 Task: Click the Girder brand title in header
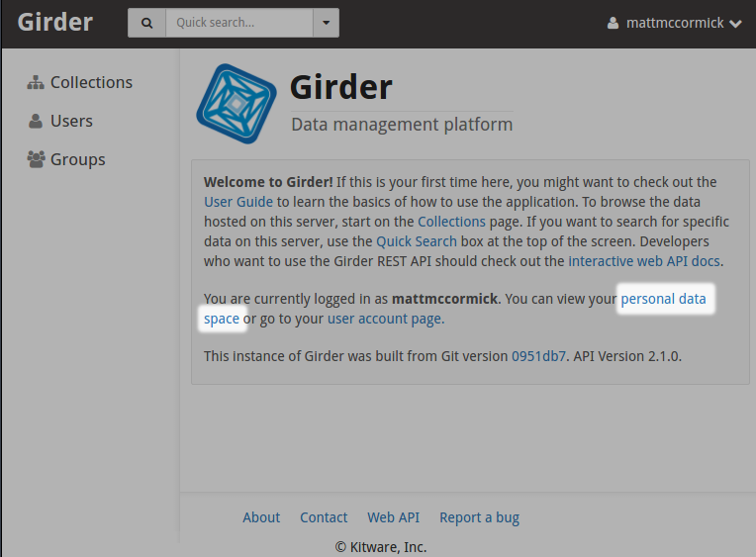pyautogui.click(x=55, y=22)
